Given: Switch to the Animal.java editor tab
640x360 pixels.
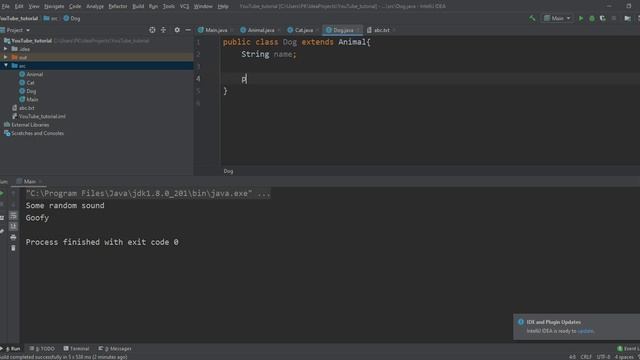Looking at the screenshot, I should [x=260, y=30].
